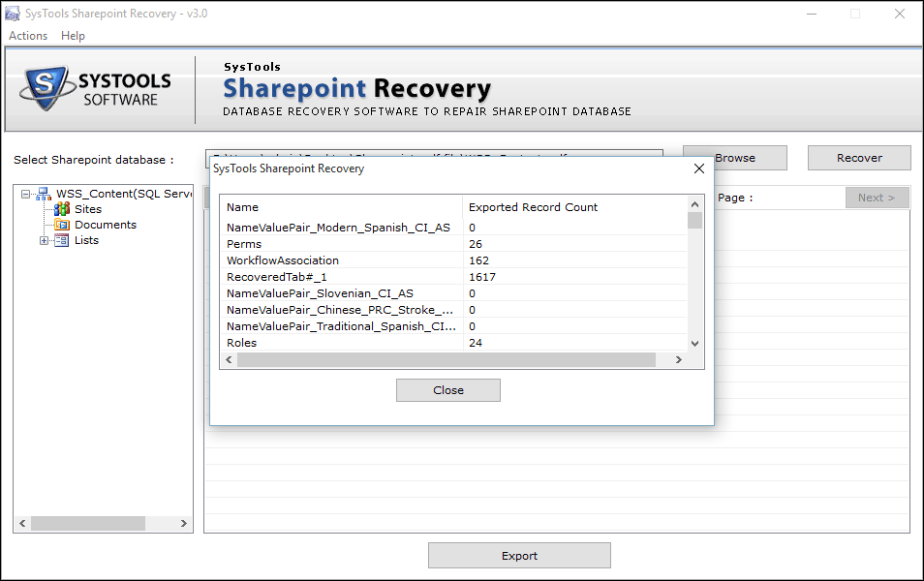The image size is (924, 581).
Task: Click the dialog vertical scrollbar thumb
Action: coord(694,221)
